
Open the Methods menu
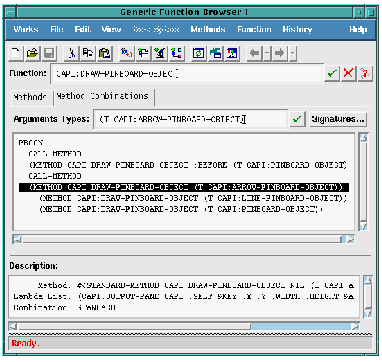pos(208,29)
